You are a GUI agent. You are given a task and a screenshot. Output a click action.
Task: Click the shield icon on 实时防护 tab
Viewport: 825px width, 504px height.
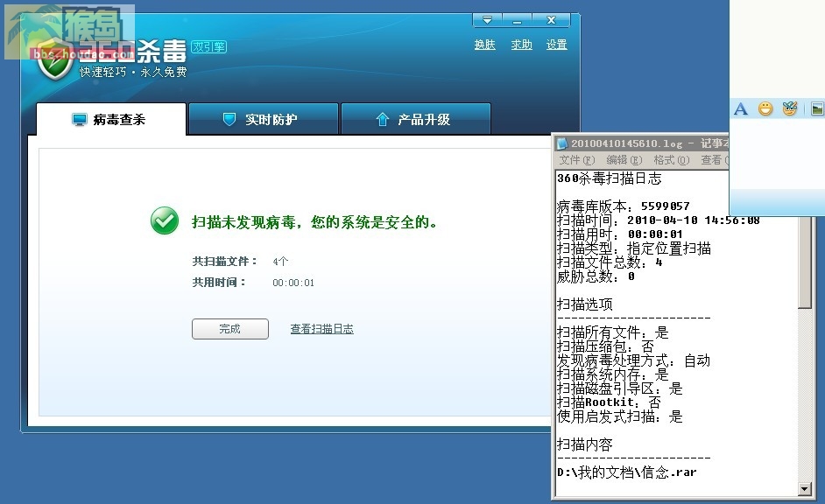229,119
